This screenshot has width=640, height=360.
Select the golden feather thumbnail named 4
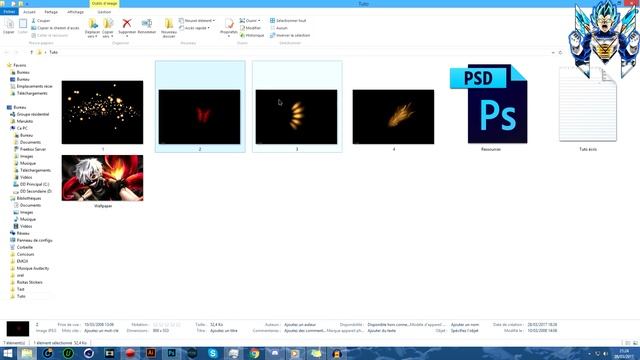pos(393,117)
